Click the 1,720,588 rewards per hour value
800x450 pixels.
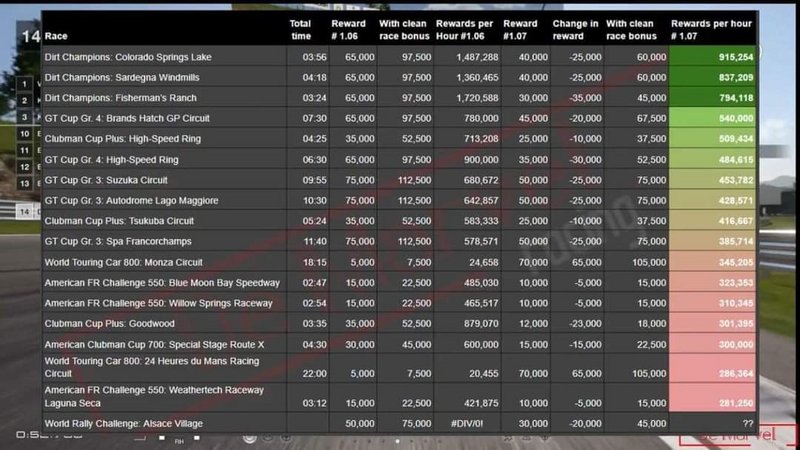click(477, 98)
